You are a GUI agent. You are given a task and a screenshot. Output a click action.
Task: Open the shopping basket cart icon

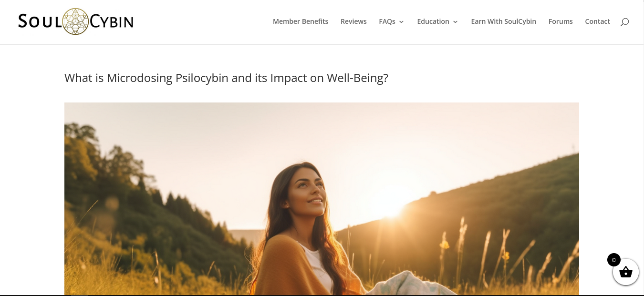tap(626, 272)
